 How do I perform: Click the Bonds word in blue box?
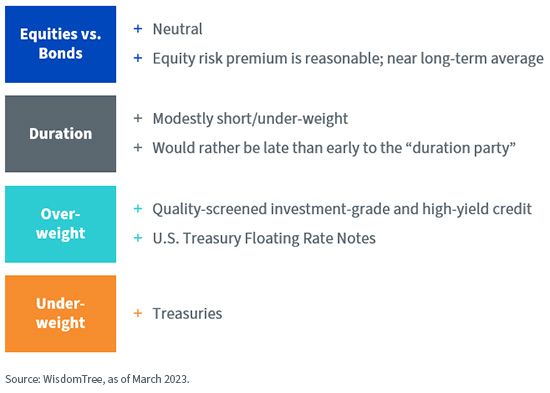[60, 53]
